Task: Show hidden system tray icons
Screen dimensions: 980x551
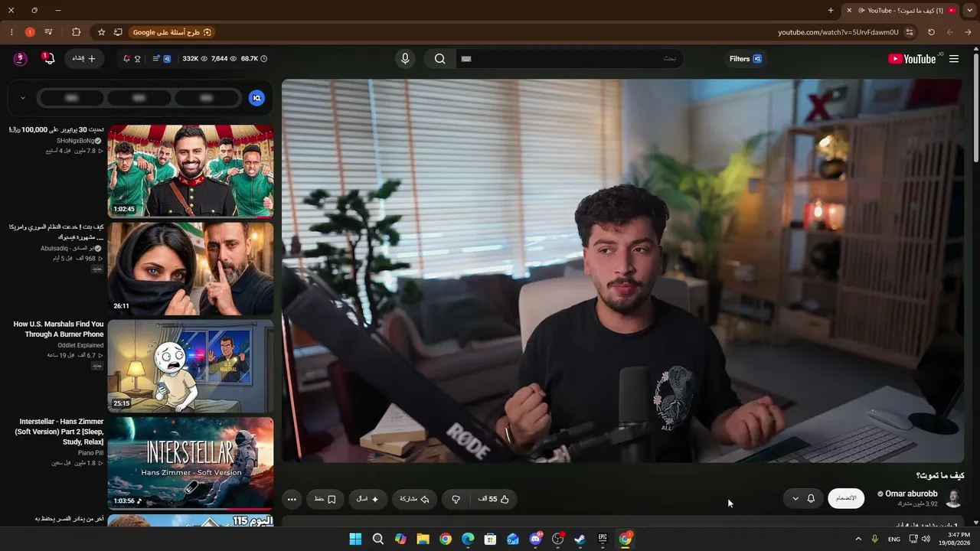Action: pos(858,539)
